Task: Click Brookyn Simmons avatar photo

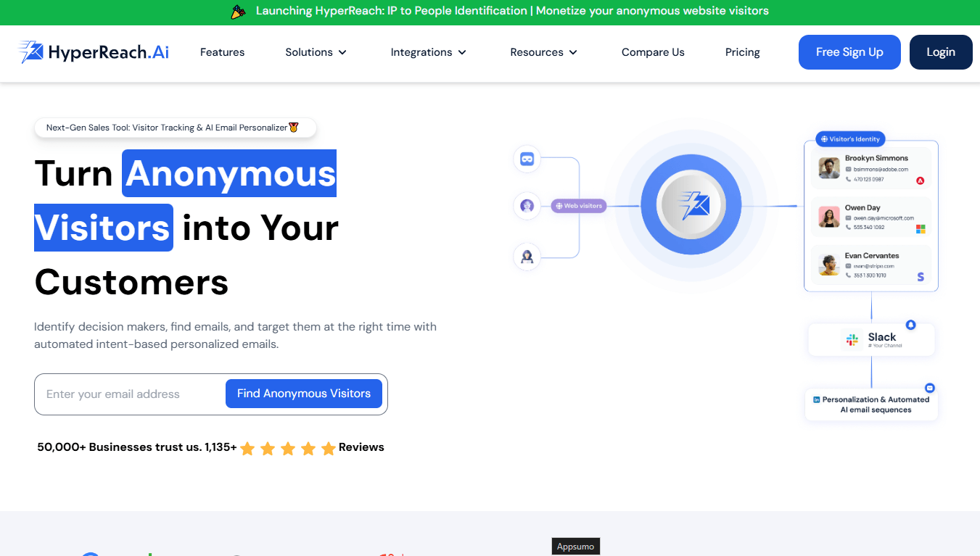Action: coord(829,168)
